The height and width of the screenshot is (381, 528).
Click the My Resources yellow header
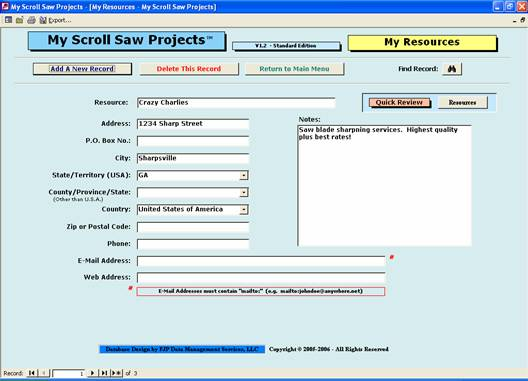pyautogui.click(x=422, y=42)
